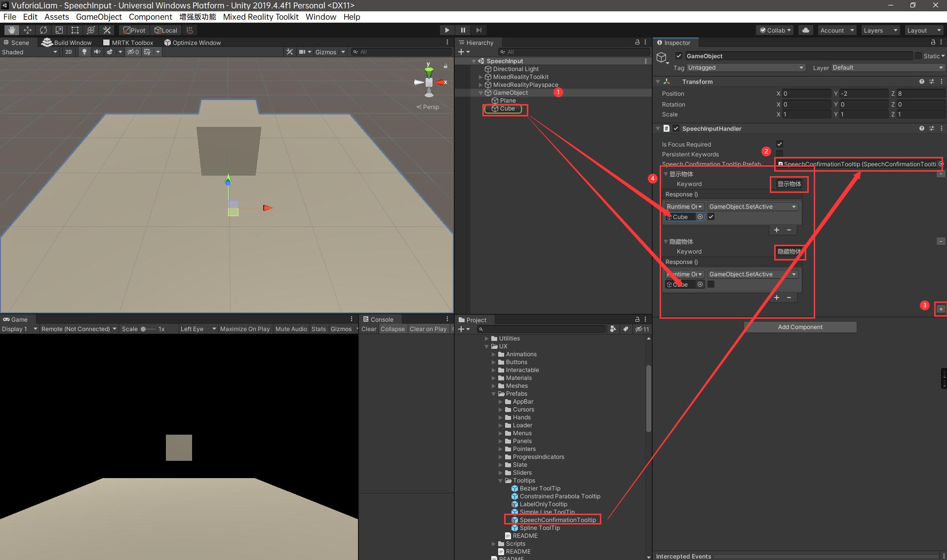Mute audio in the Scene view toolbar
Image resolution: width=947 pixels, height=560 pixels.
click(97, 52)
